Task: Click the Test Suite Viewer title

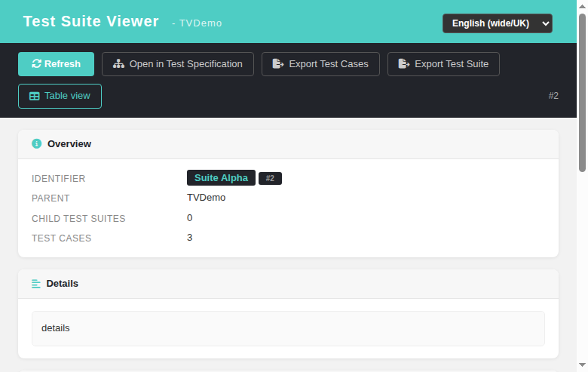Action: (x=91, y=21)
